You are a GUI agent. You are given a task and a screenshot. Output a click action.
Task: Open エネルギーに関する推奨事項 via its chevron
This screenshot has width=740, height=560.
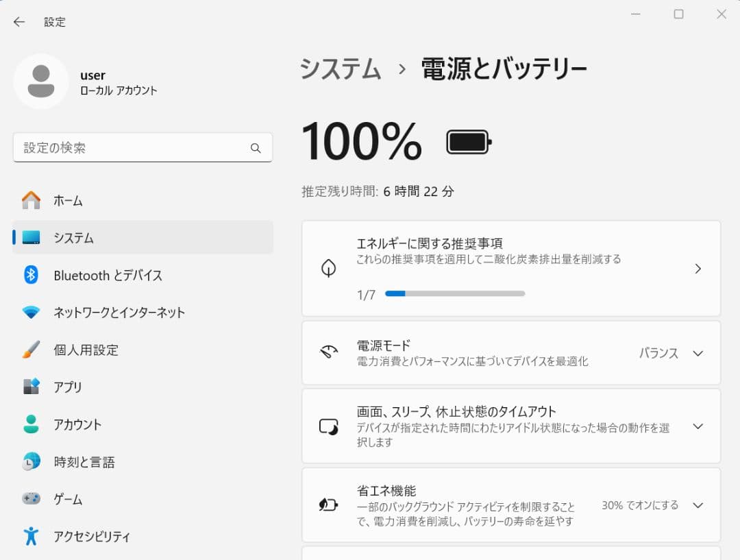[698, 269]
